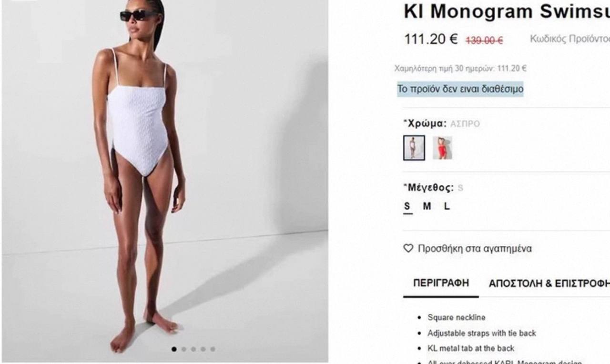Click the KI Monogram Swimsuit title
This screenshot has height=364, width=610.
pos(507,11)
